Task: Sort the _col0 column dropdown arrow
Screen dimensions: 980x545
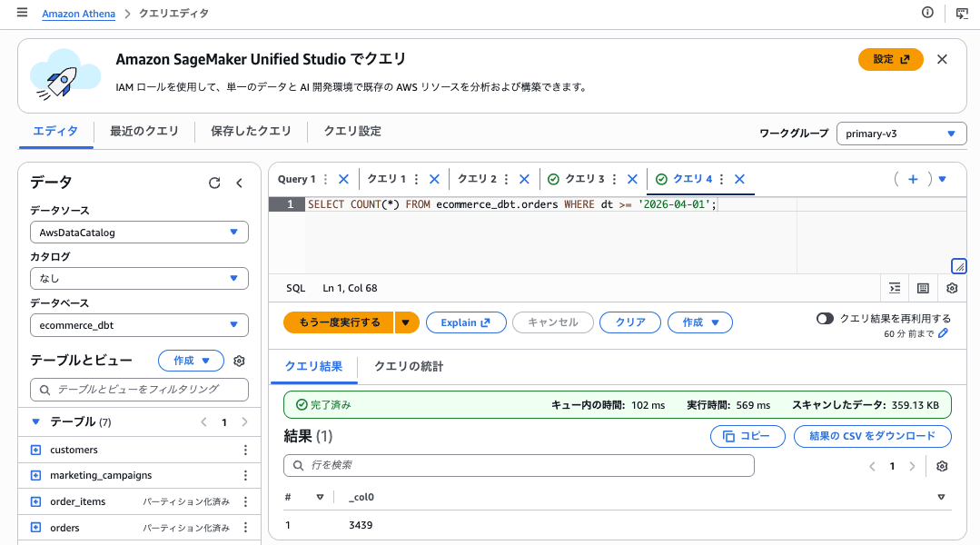Action: point(941,498)
